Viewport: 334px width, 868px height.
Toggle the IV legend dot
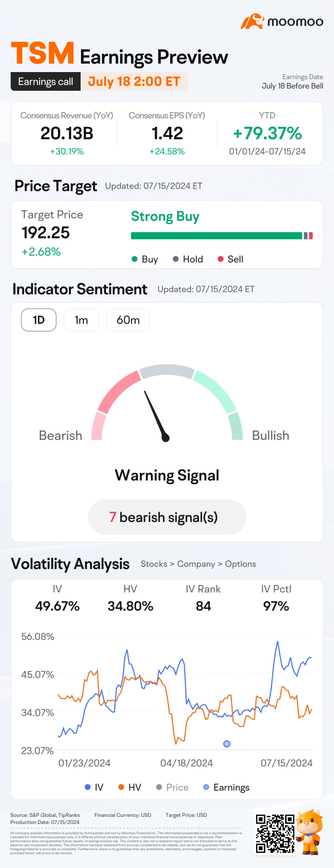pyautogui.click(x=88, y=787)
